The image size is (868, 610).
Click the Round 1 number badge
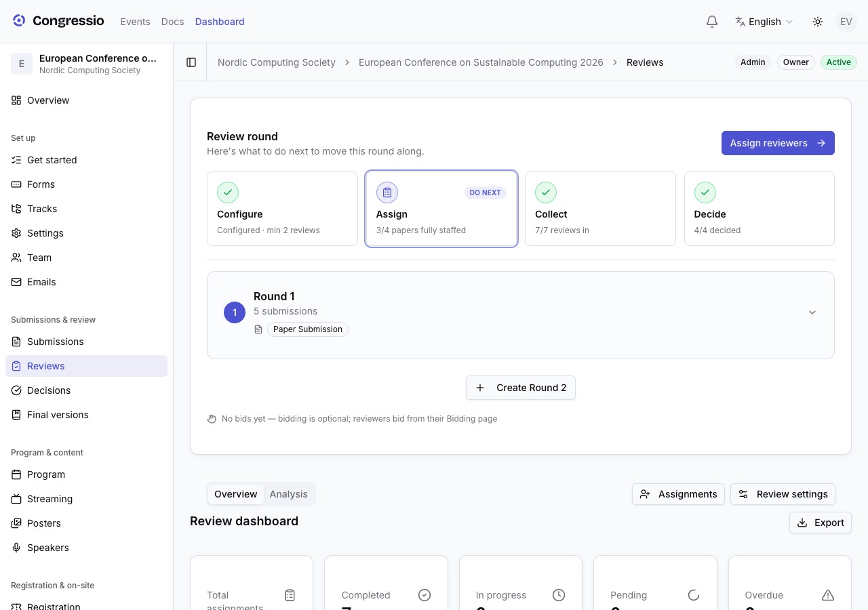(235, 312)
